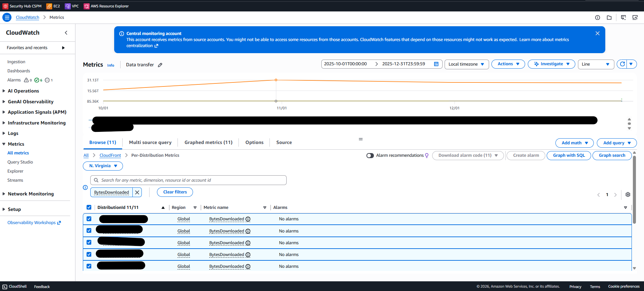The width and height of the screenshot is (644, 291).
Task: Toggle Alarm recommendations switch
Action: point(370,155)
